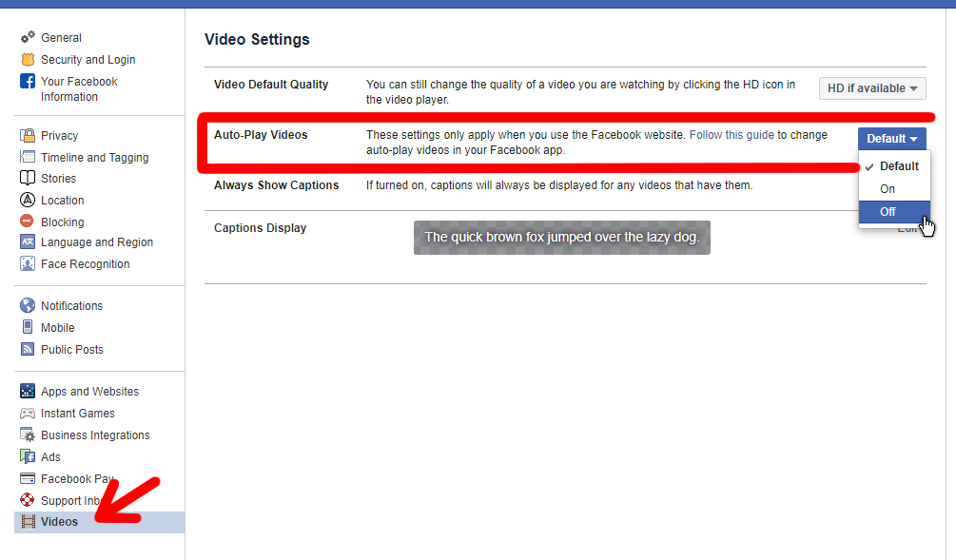
Task: Click the Timeline and Tagging icon
Action: click(28, 157)
